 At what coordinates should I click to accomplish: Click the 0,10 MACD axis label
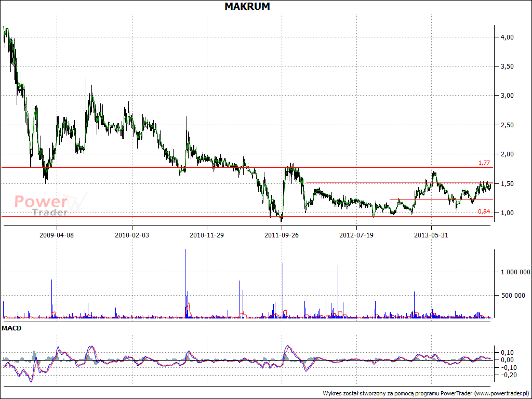507,353
